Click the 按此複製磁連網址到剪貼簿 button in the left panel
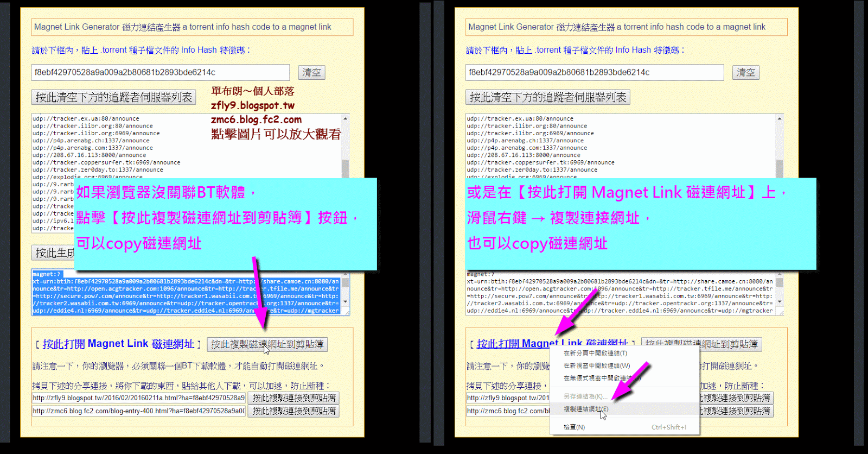Image resolution: width=868 pixels, height=454 pixels. (267, 344)
